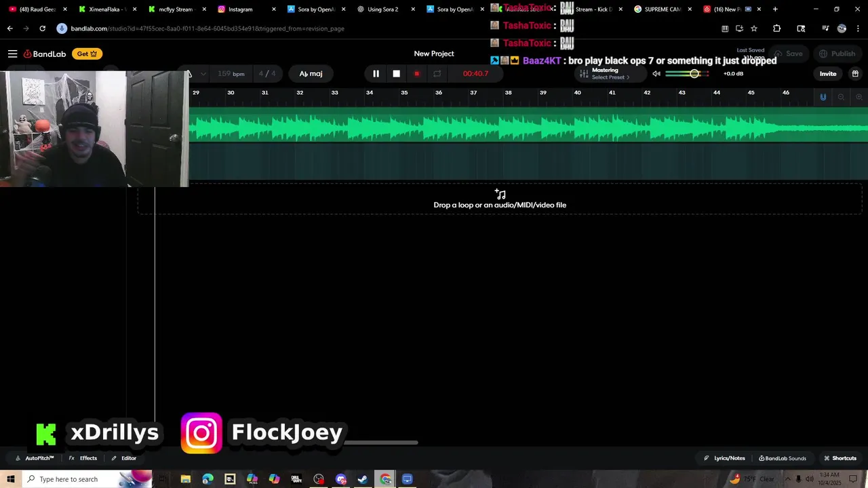The image size is (868, 488).
Task: Rename the New Project title
Action: click(x=434, y=54)
